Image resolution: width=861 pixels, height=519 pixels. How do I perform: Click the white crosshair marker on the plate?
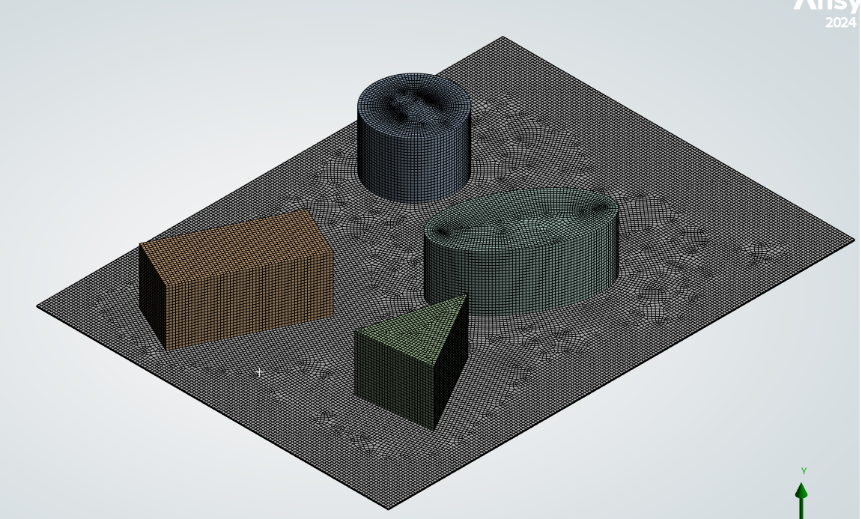[x=259, y=372]
